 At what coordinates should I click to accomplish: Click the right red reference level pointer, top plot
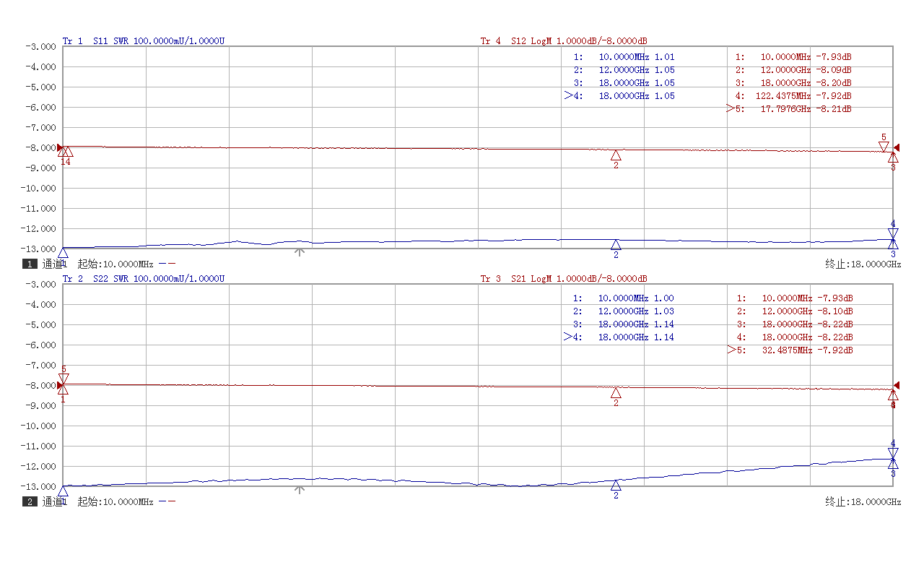pos(897,147)
